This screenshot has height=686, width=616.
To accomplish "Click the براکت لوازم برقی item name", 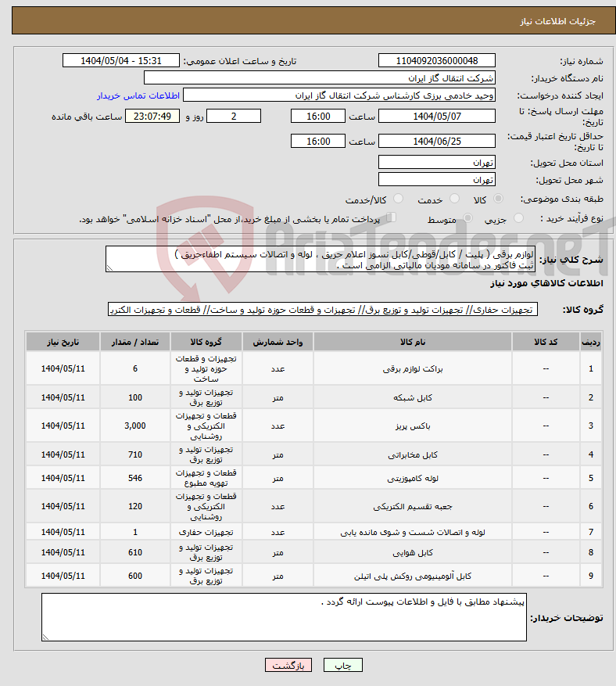I will [413, 368].
